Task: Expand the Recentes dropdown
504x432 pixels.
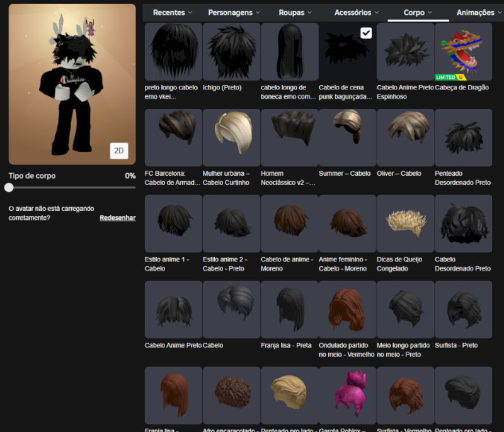Action: pos(173,13)
